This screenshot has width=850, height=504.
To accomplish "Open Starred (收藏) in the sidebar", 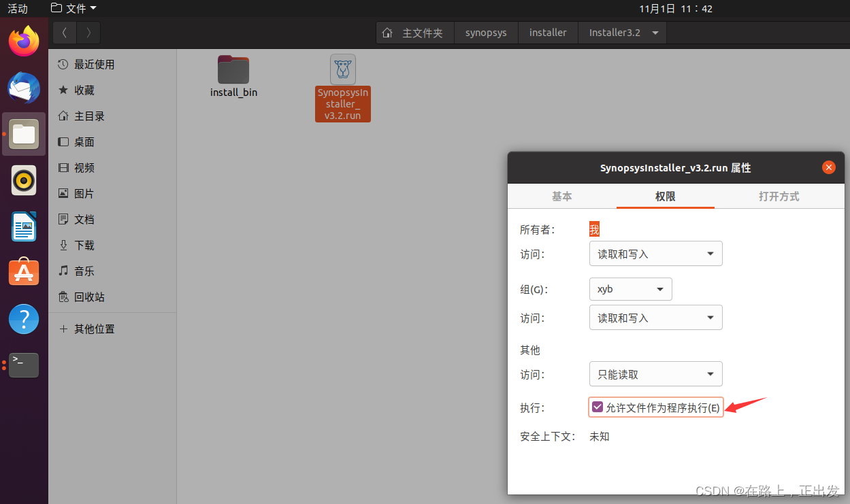I will (x=112, y=90).
